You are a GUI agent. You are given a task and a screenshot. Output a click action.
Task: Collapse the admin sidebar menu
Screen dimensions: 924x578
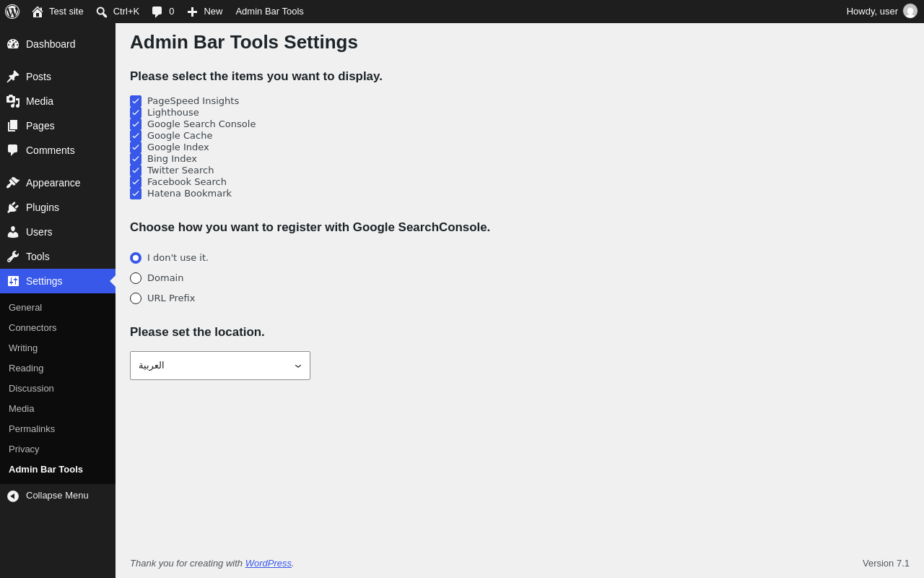[58, 496]
